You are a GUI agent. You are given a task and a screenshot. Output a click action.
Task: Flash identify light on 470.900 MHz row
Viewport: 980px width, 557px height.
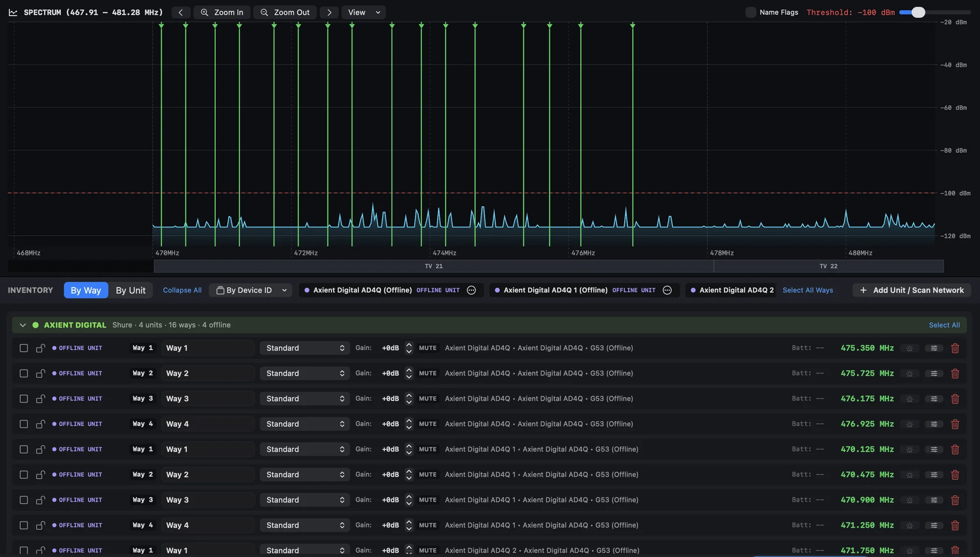(x=909, y=500)
